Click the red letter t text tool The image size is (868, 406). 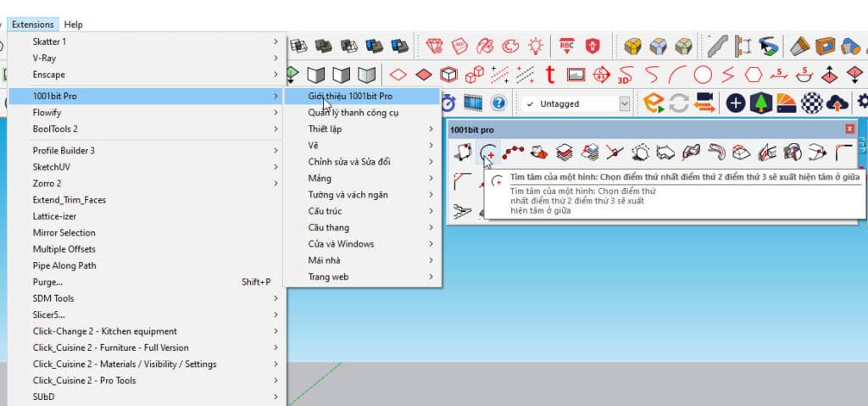click(550, 75)
